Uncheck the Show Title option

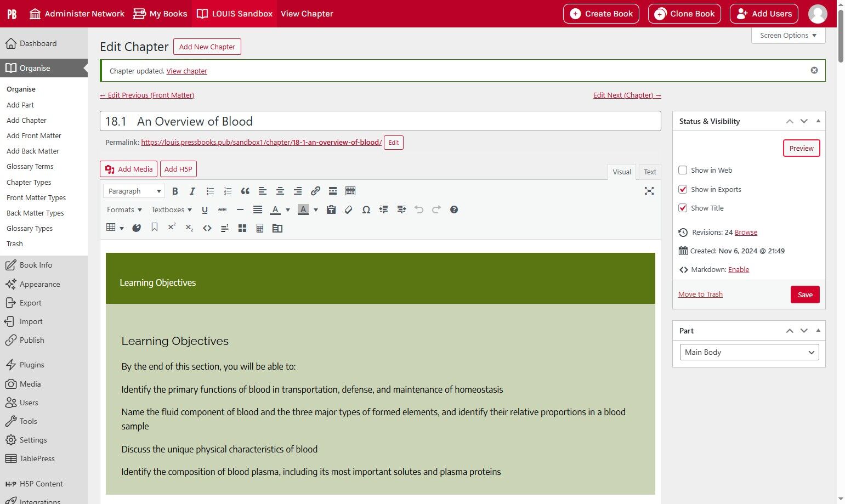[x=683, y=208]
